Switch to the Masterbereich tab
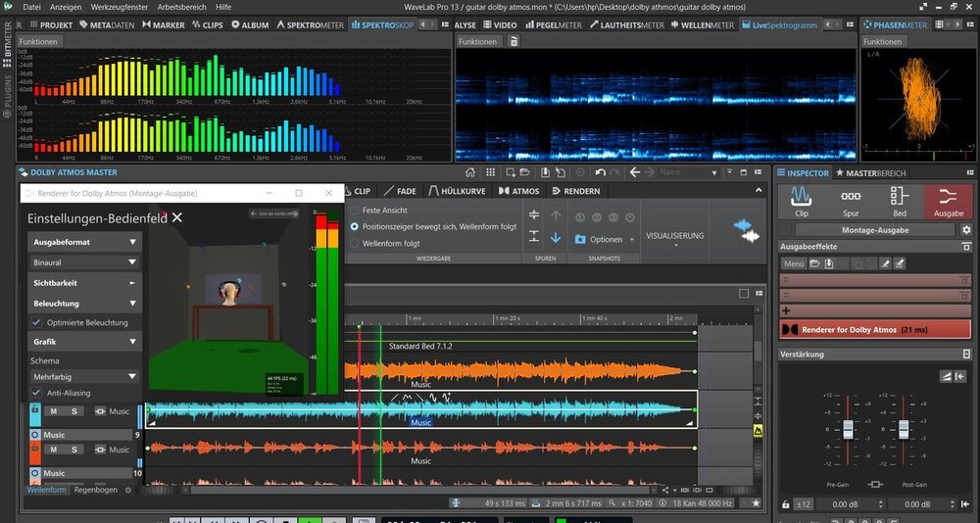 pyautogui.click(x=870, y=173)
